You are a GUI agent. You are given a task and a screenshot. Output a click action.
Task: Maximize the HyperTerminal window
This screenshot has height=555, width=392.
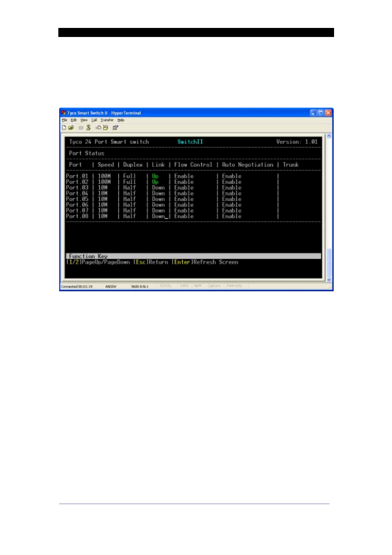coord(321,113)
